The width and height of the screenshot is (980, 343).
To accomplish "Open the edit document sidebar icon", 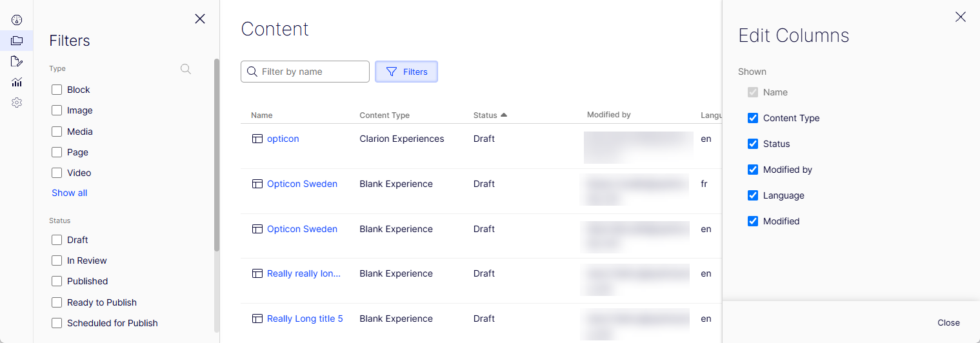I will pyautogui.click(x=17, y=61).
